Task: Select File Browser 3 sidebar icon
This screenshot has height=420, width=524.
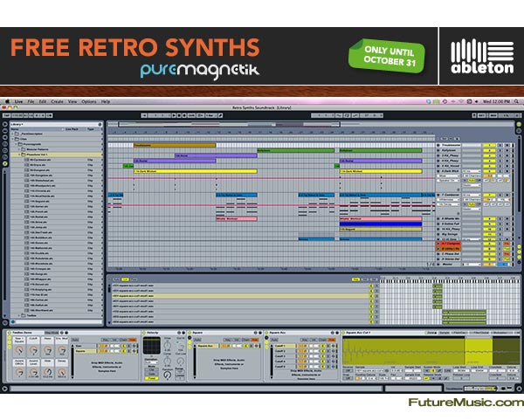Action: (x=5, y=157)
